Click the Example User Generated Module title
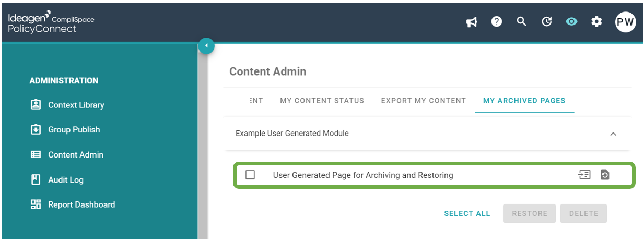The width and height of the screenshot is (644, 241). [292, 134]
